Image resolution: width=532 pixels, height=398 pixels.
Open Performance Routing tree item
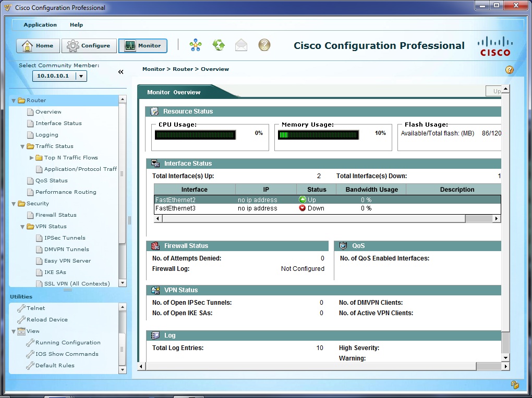(66, 192)
